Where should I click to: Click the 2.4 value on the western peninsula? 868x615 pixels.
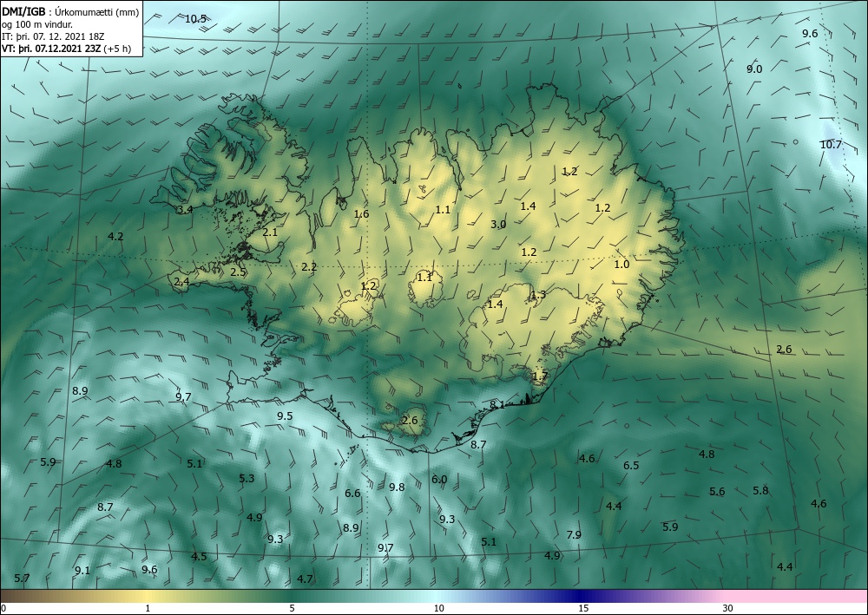(x=181, y=282)
